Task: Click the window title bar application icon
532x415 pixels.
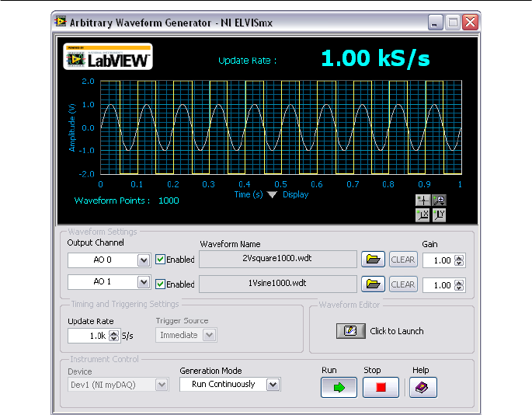Action: pyautogui.click(x=61, y=22)
